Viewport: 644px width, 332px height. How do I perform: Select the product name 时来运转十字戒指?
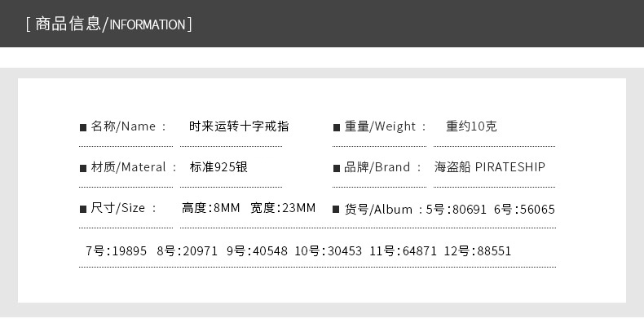[x=239, y=126]
